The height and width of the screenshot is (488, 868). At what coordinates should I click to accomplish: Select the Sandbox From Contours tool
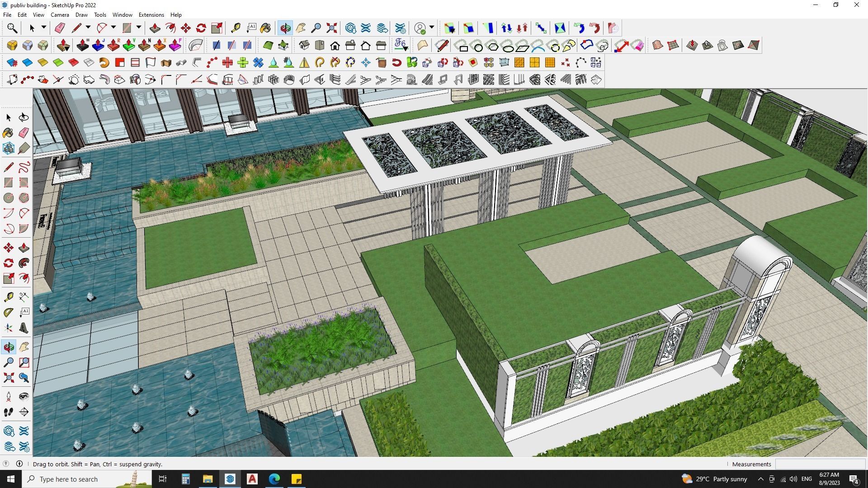tap(658, 45)
